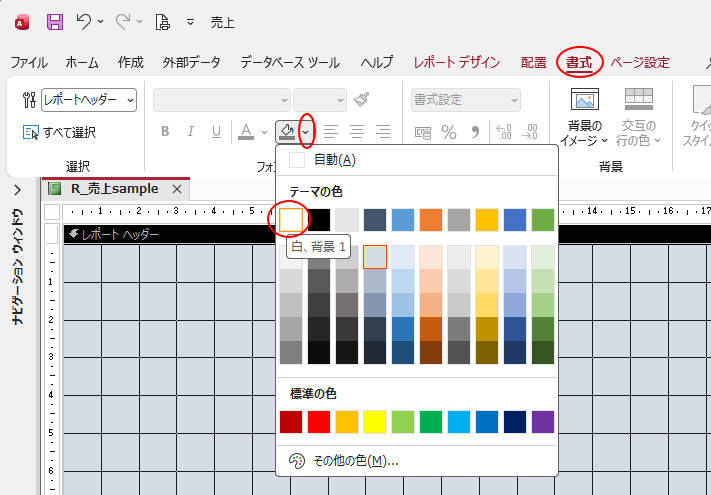The width and height of the screenshot is (711, 495).
Task: Apply the font color A button
Action: [x=246, y=131]
